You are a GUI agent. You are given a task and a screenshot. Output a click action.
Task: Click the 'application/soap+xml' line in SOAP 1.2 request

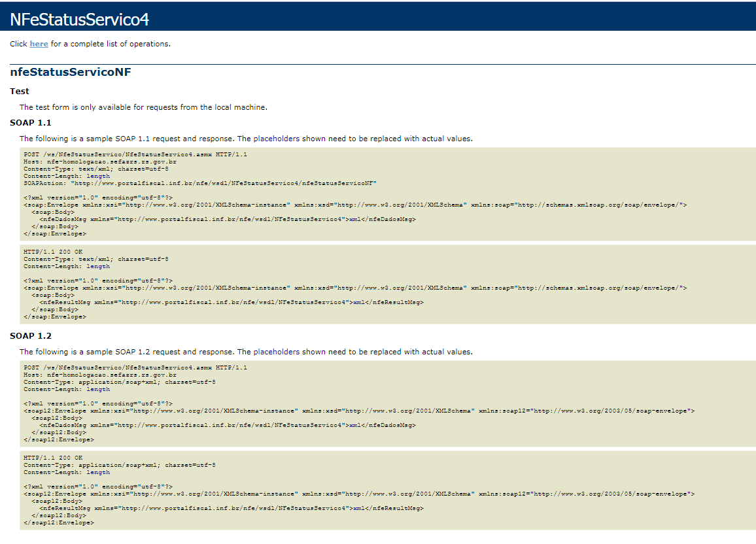point(120,382)
